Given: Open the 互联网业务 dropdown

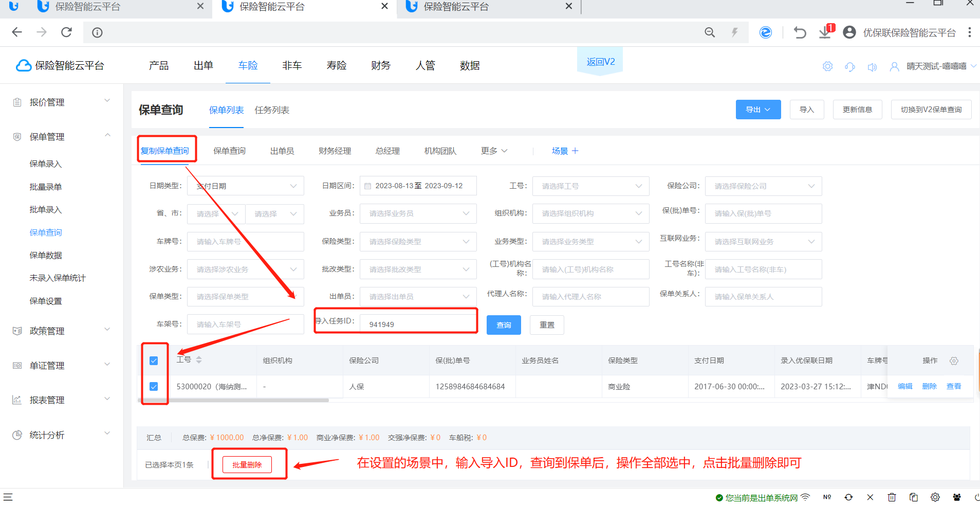Looking at the screenshot, I should (764, 242).
